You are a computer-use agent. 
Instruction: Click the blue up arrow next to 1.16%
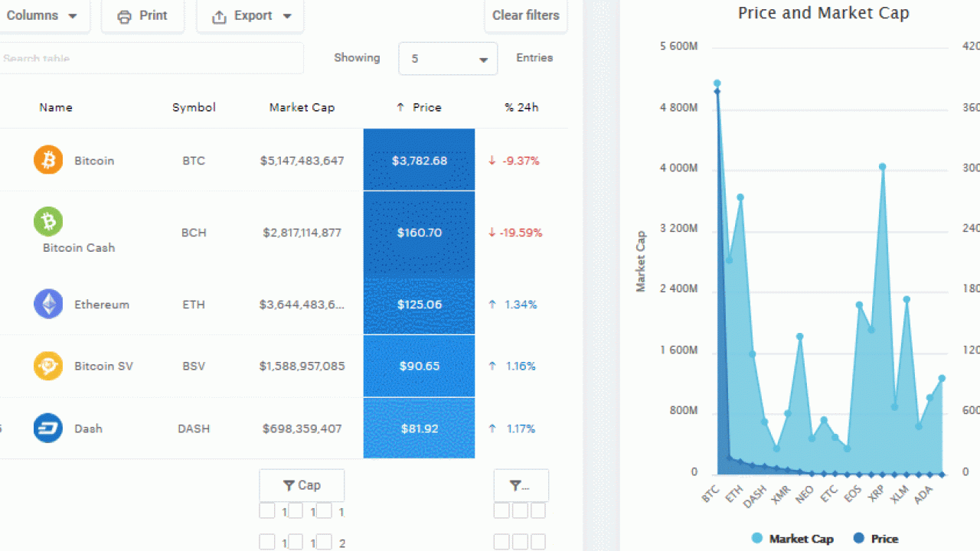(x=492, y=366)
